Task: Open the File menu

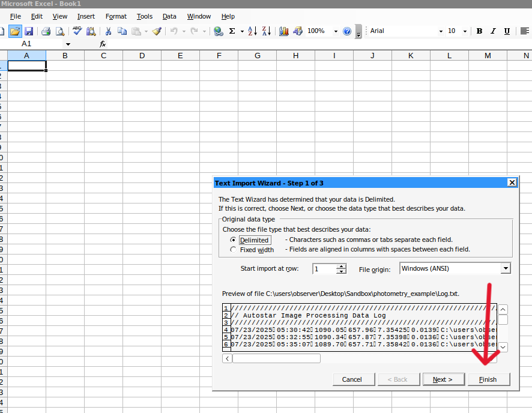Action: [15, 16]
